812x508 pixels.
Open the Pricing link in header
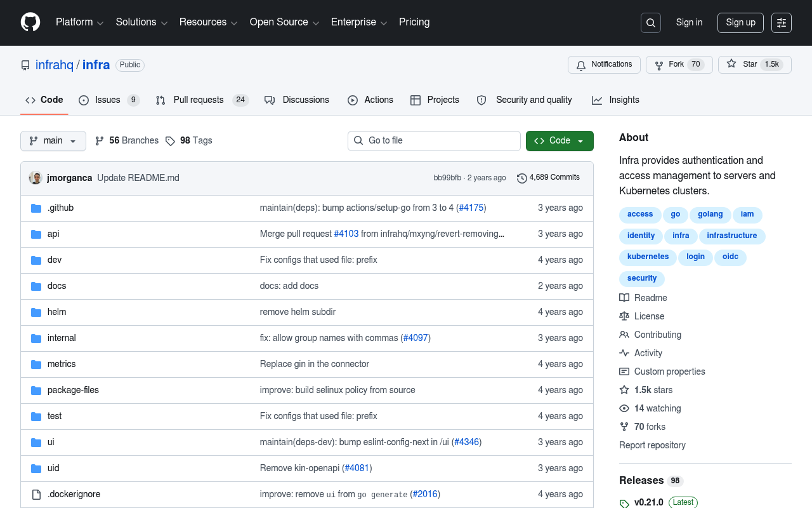(414, 22)
